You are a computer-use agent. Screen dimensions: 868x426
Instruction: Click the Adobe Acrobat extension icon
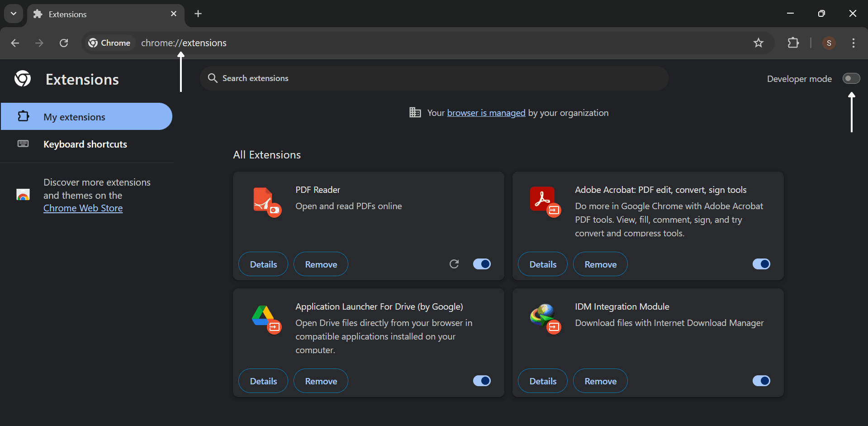[545, 201]
